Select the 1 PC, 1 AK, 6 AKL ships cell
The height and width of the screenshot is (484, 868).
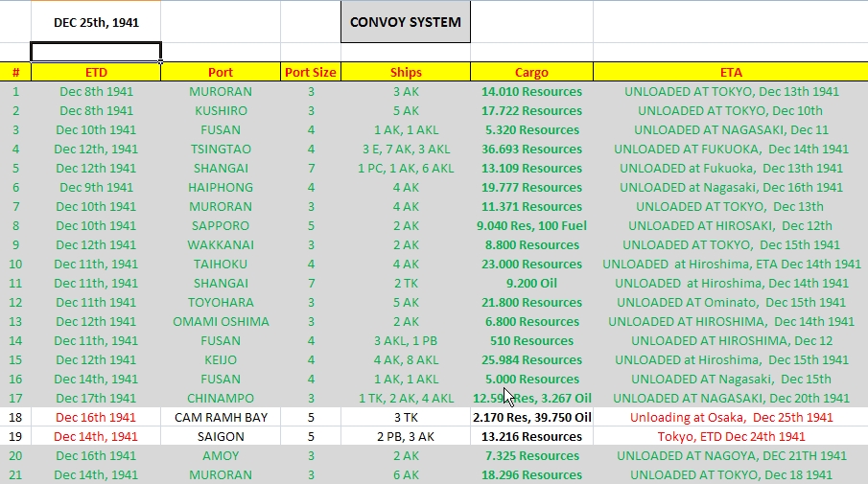pos(406,168)
